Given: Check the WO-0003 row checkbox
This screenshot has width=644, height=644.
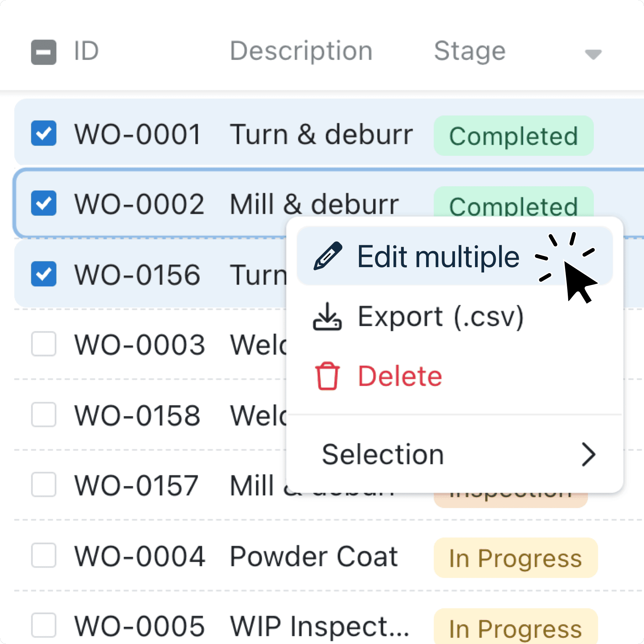Looking at the screenshot, I should click(44, 344).
